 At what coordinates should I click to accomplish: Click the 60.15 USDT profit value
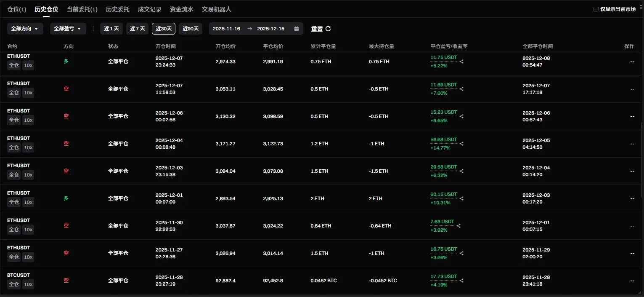pyautogui.click(x=443, y=194)
